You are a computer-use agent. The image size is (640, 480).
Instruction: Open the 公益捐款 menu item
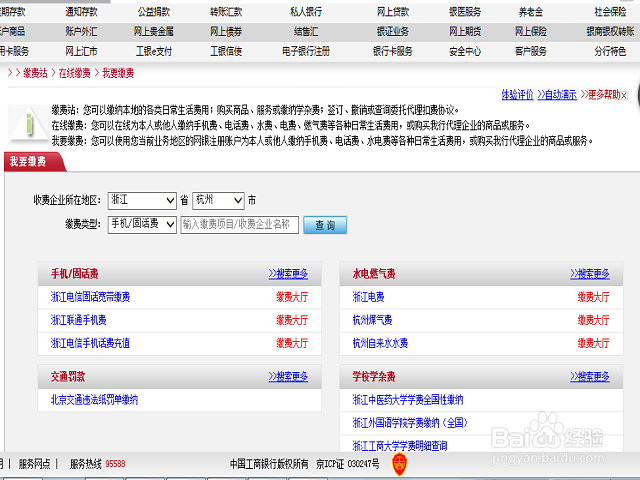(153, 12)
